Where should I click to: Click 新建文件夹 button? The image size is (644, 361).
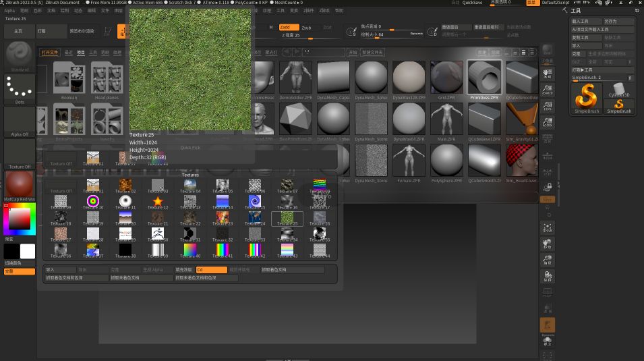click(x=372, y=52)
